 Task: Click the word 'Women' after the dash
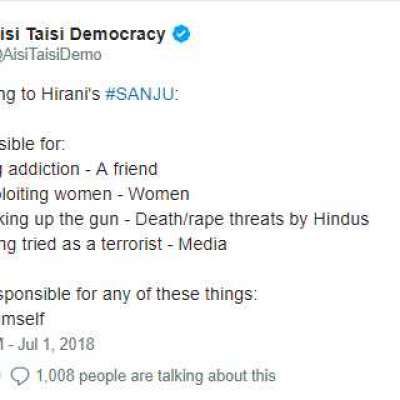tap(159, 194)
